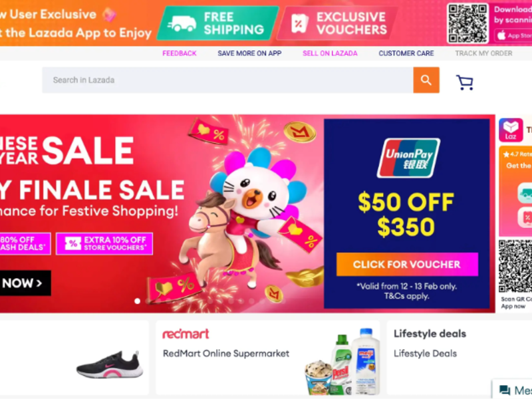532x399 pixels.
Task: Click the Click For Voucher button
Action: pyautogui.click(x=407, y=264)
